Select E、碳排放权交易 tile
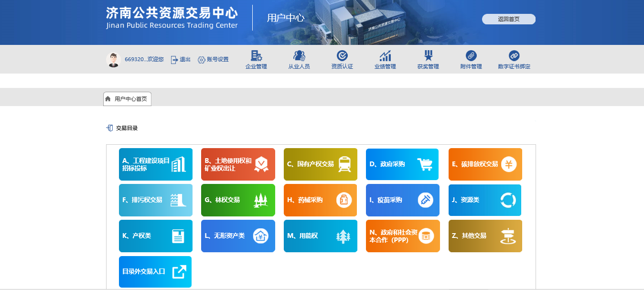The width and height of the screenshot is (644, 290). click(485, 164)
